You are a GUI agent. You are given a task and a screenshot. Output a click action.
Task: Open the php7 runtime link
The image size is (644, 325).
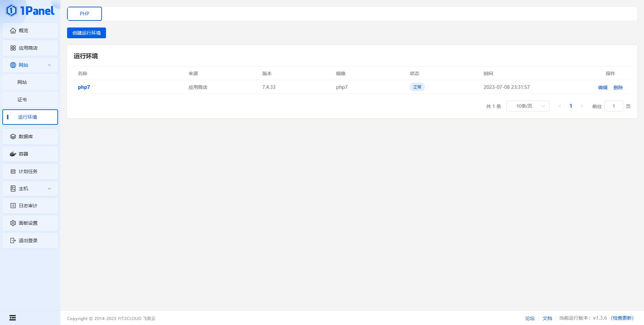[x=84, y=87]
